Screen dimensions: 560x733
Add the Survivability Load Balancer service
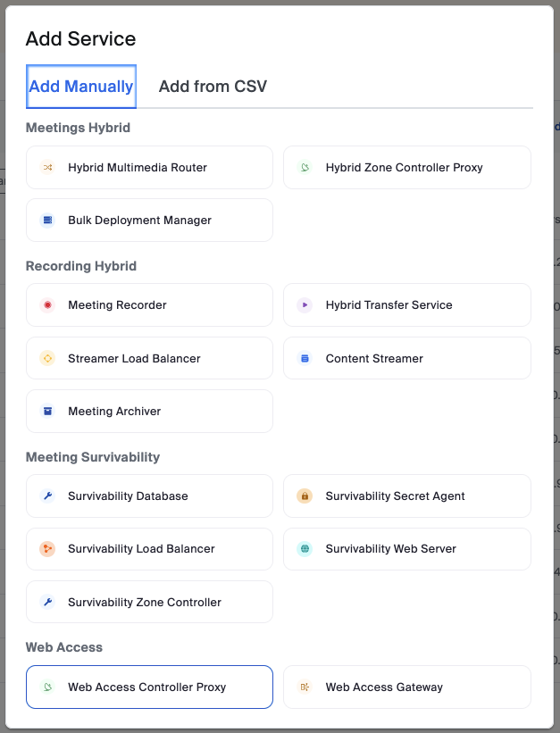149,549
